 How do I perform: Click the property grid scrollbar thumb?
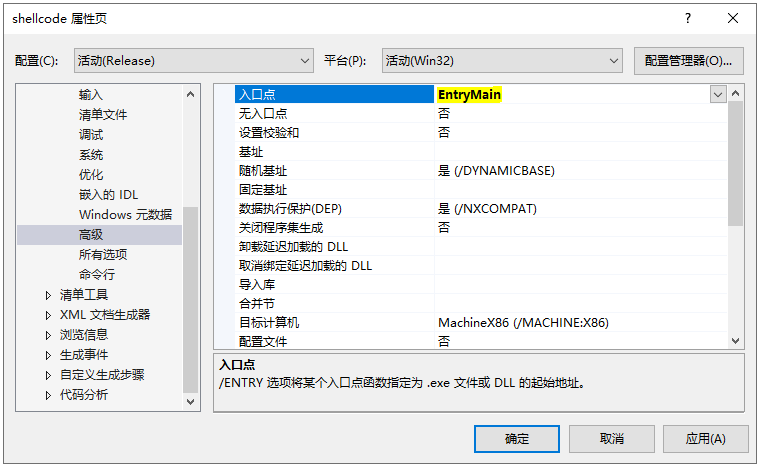click(735, 164)
